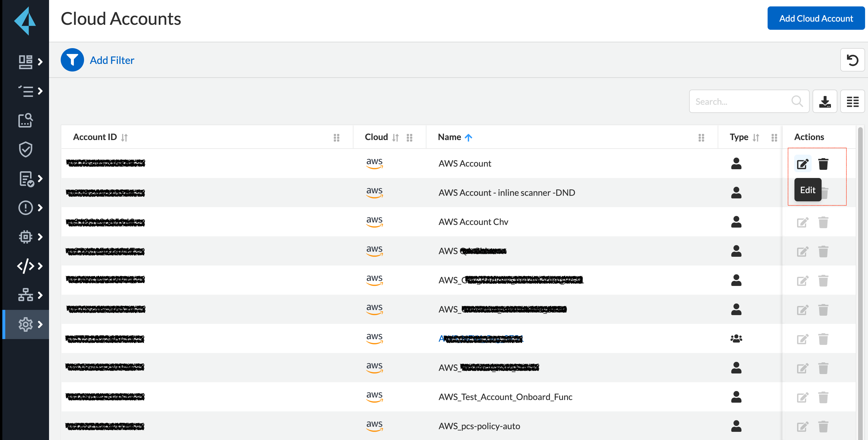The image size is (868, 440).
Task: Click the edit icon for AWS Account
Action: click(802, 164)
